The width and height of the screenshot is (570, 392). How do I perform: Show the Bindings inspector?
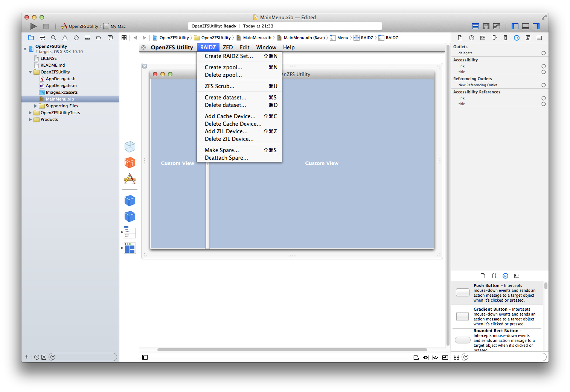click(528, 38)
